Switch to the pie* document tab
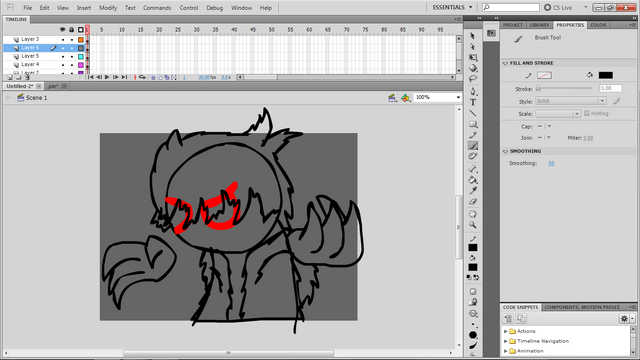The height and width of the screenshot is (360, 640). [x=53, y=86]
